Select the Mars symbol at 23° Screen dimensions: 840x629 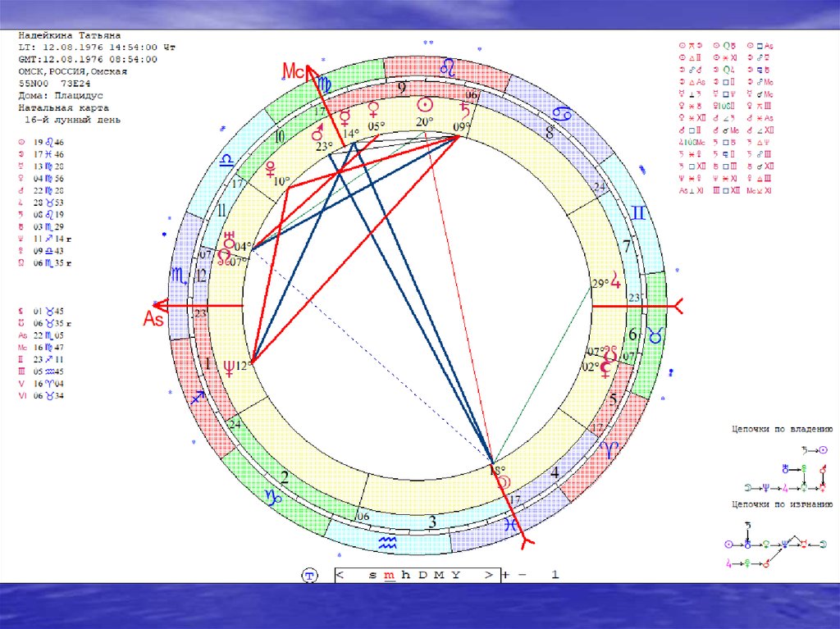click(318, 133)
